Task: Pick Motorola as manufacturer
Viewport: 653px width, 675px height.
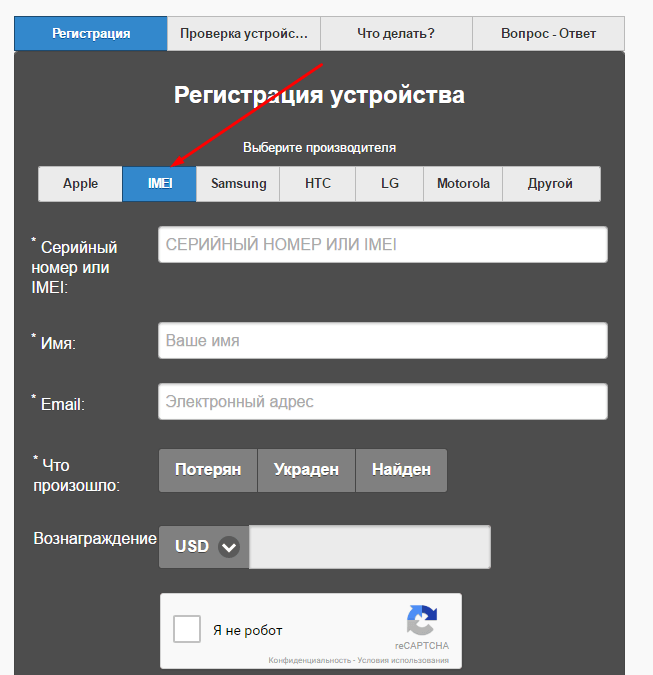Action: point(463,184)
